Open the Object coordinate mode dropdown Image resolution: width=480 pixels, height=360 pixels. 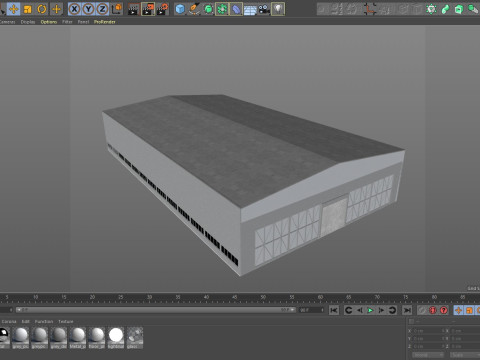click(428, 355)
